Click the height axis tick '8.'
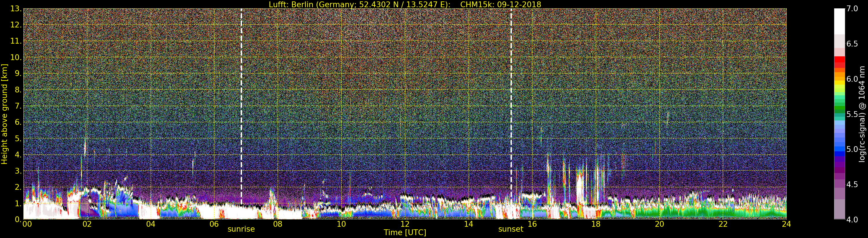Viewport: 868px width, 238px height. tap(18, 90)
